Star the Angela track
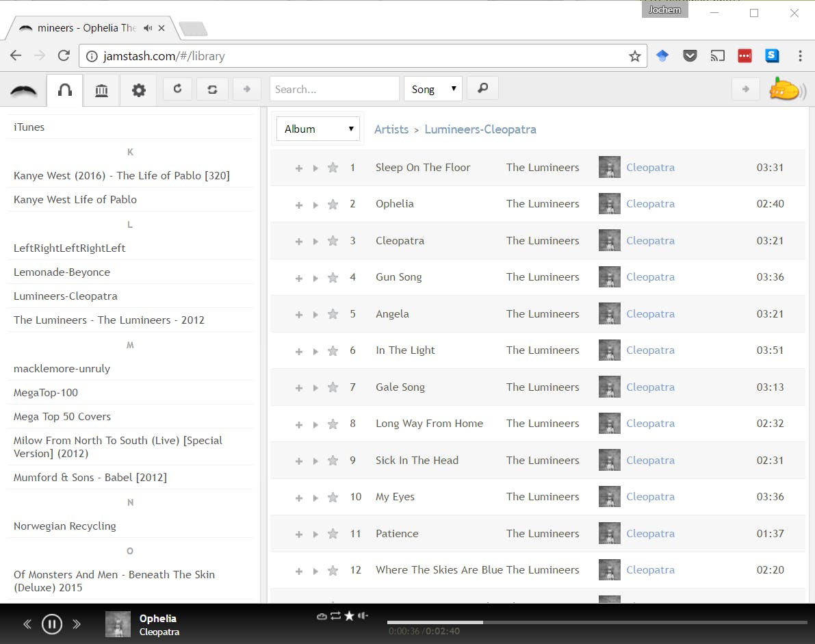815x644 pixels. click(x=333, y=314)
